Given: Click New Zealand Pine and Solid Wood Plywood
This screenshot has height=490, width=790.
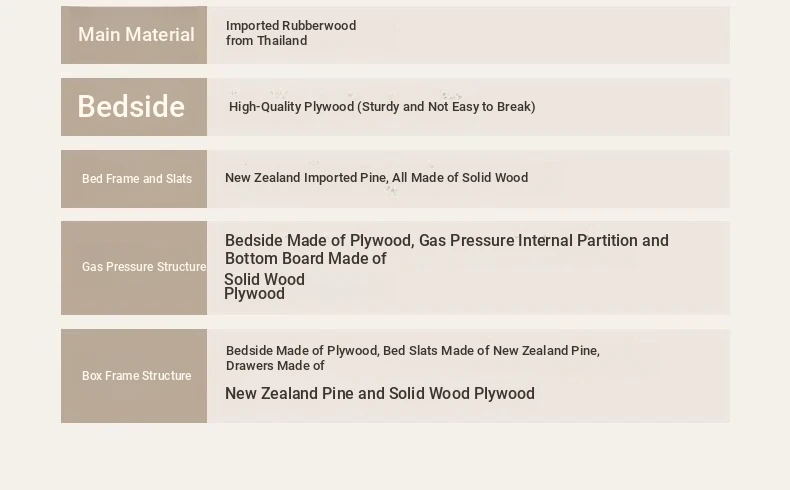Looking at the screenshot, I should pos(379,393).
